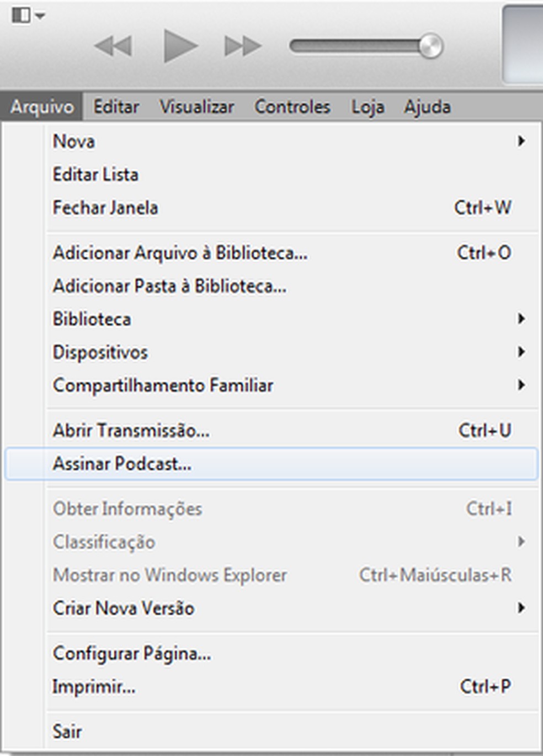543x756 pixels.
Task: Expand the Nova submenu arrow
Action: click(520, 141)
